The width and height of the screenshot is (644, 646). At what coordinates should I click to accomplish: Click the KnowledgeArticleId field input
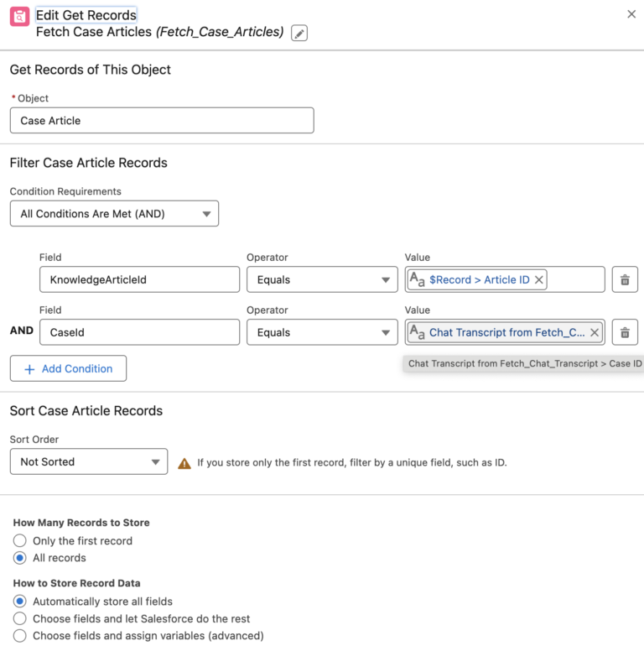(x=139, y=279)
